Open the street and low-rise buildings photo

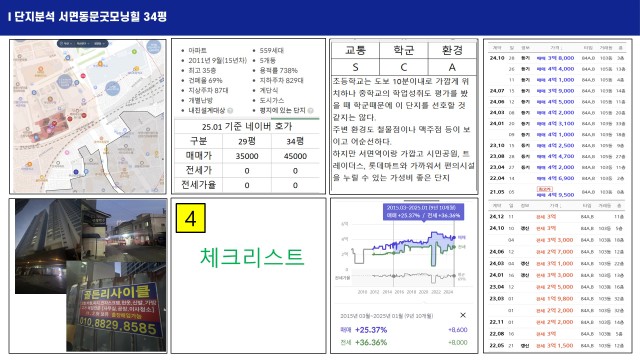tap(124, 231)
